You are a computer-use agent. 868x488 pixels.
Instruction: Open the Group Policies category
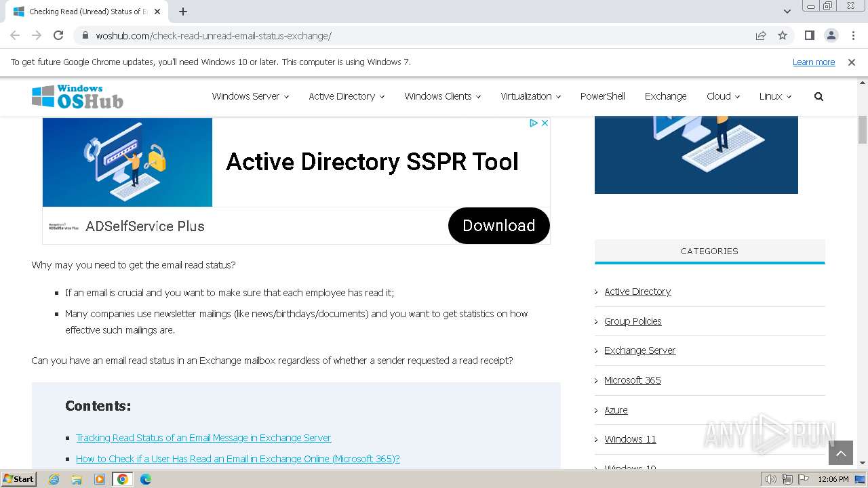633,321
